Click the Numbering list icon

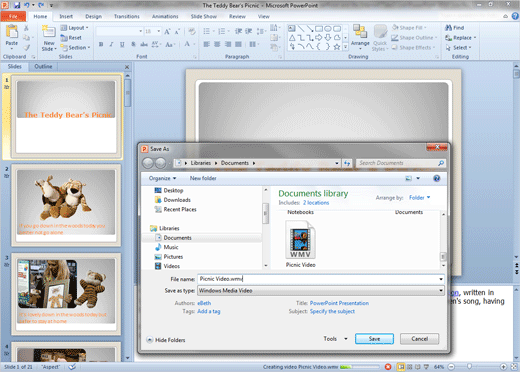(x=223, y=31)
